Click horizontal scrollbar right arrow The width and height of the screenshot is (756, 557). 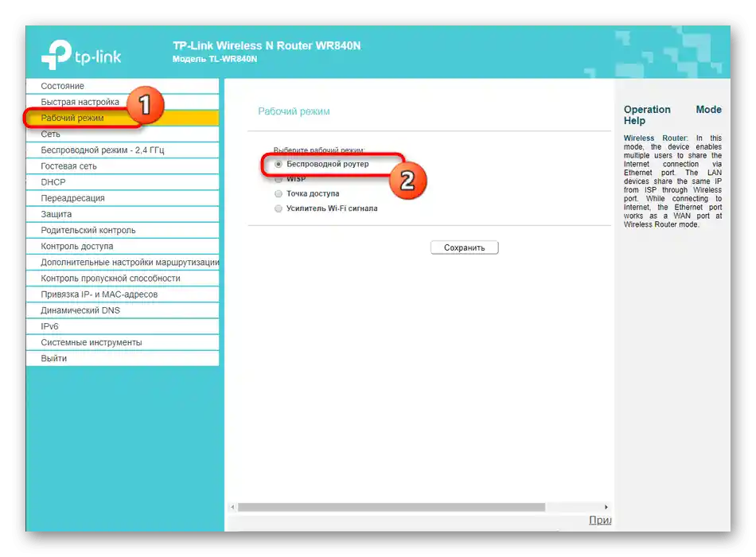(606, 507)
